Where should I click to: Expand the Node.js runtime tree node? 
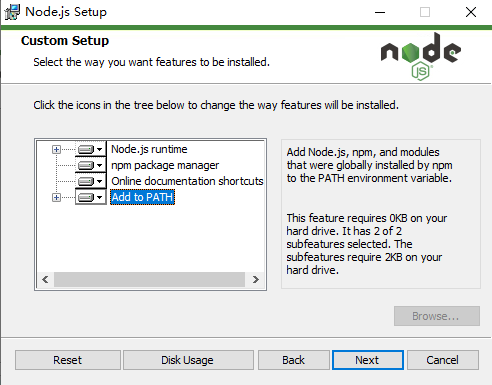click(56, 149)
